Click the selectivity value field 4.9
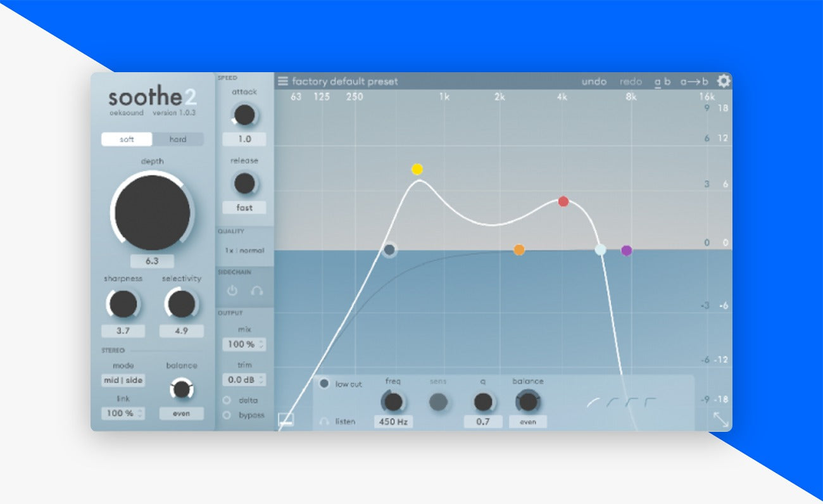 [182, 331]
